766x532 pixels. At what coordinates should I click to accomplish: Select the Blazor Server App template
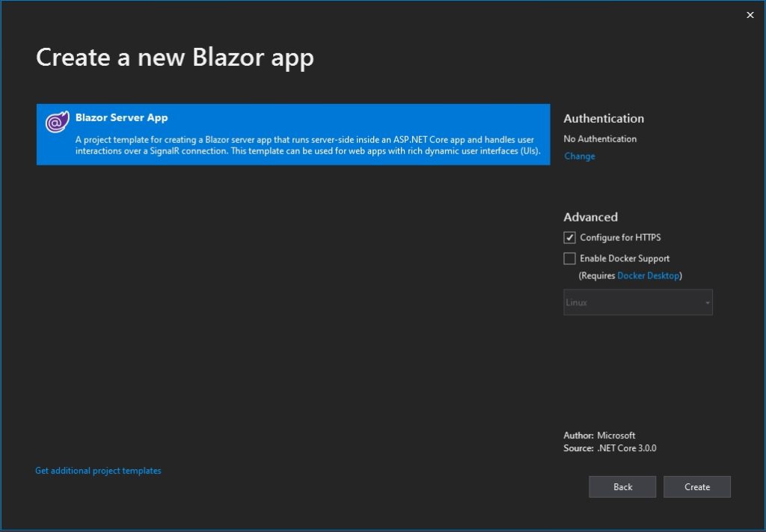coord(293,135)
